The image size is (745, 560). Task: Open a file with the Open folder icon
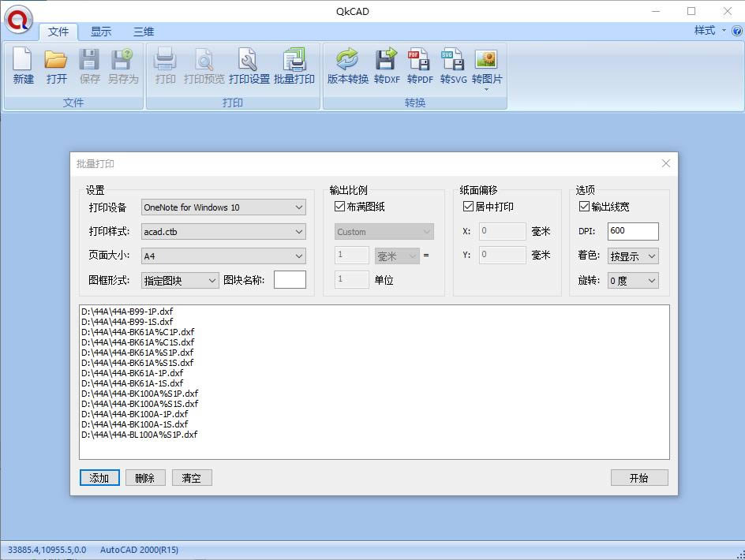point(56,59)
